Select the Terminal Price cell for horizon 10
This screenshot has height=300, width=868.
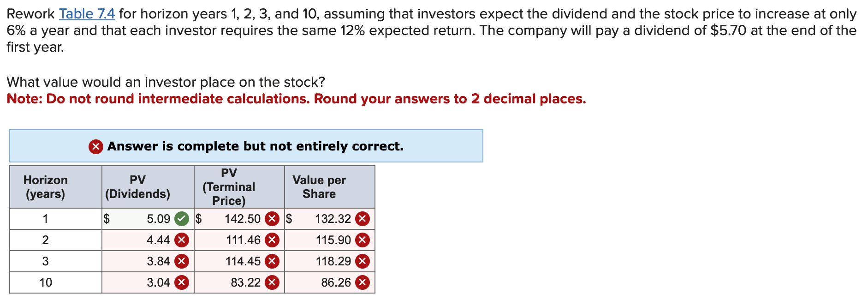pyautogui.click(x=240, y=282)
